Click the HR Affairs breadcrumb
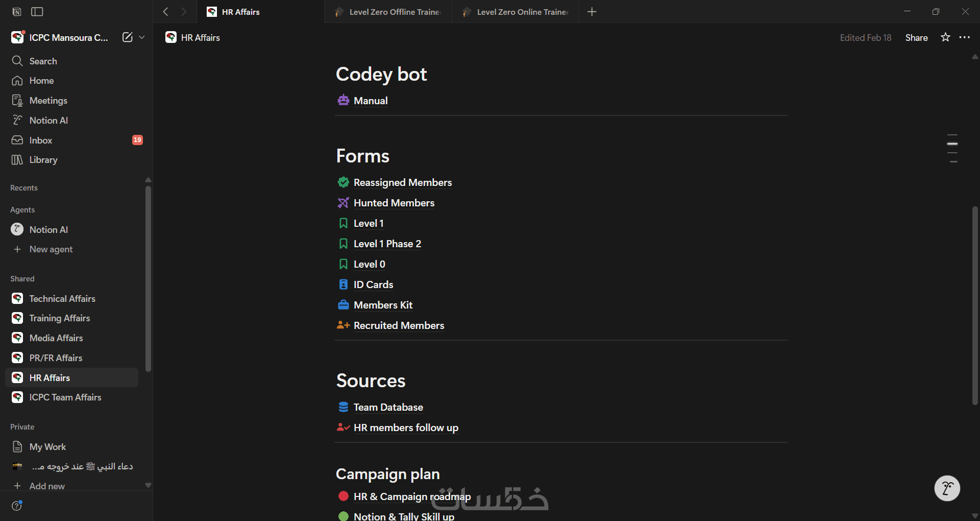The width and height of the screenshot is (980, 521). [193, 38]
